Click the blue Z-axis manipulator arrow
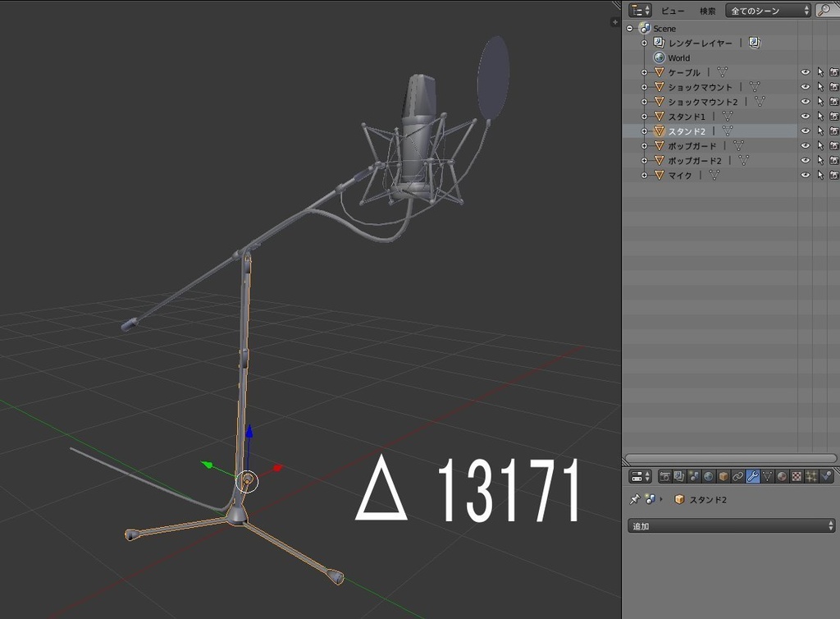 (249, 433)
